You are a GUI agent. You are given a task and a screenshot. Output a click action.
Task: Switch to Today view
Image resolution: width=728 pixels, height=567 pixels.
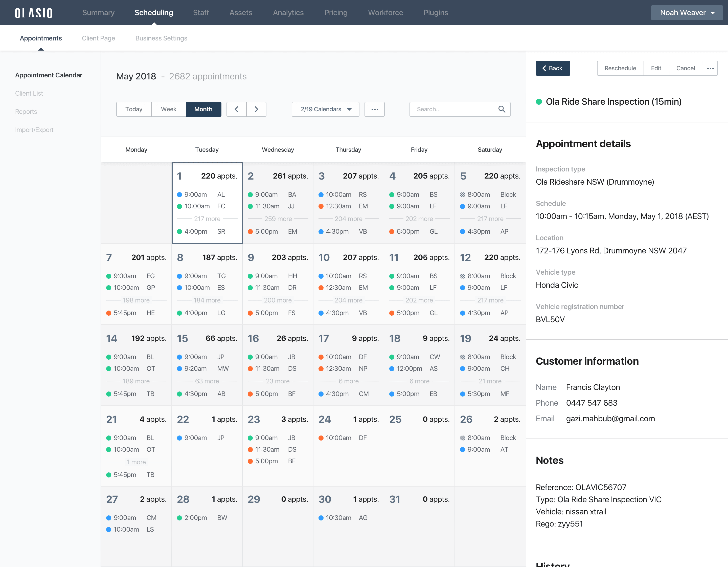134,109
